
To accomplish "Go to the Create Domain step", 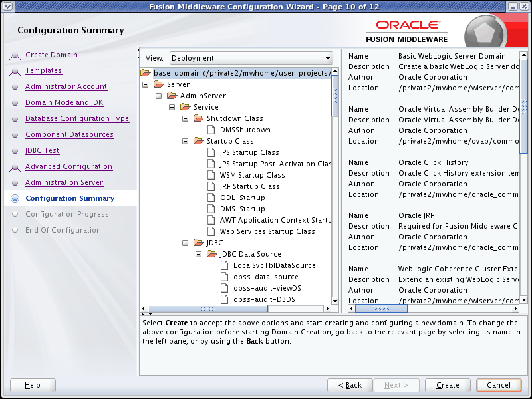I will coord(52,55).
